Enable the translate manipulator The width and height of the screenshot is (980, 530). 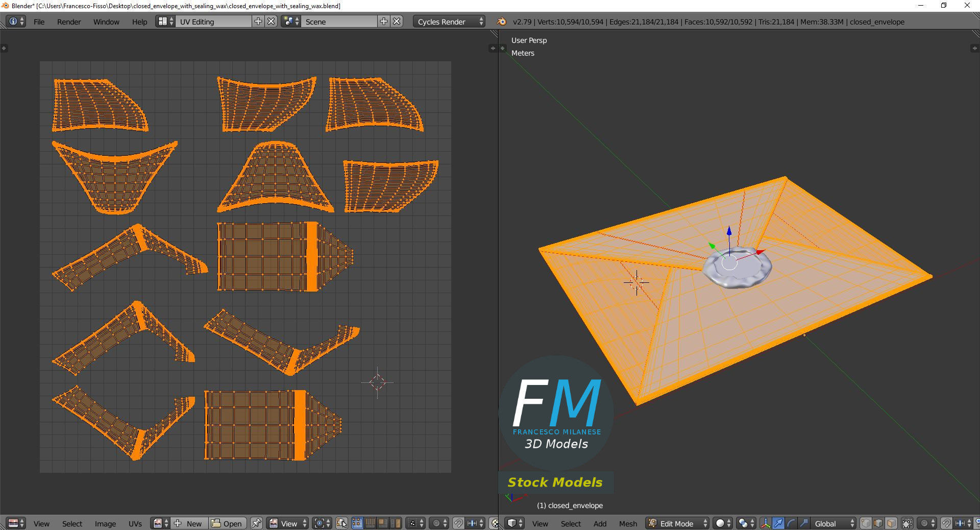tap(778, 523)
